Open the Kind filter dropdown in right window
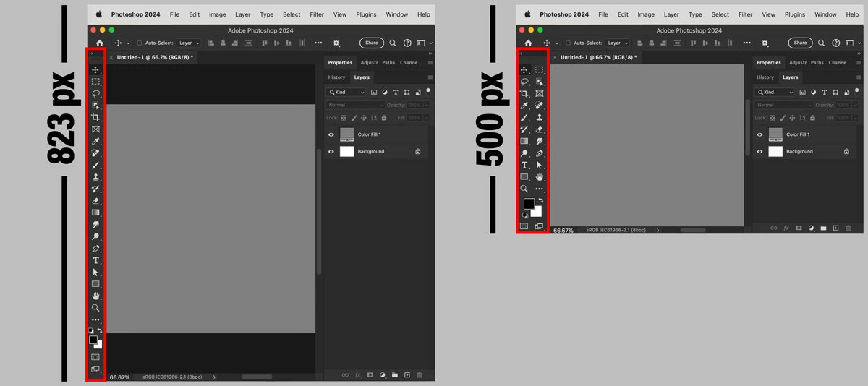The image size is (868, 386). 775,93
